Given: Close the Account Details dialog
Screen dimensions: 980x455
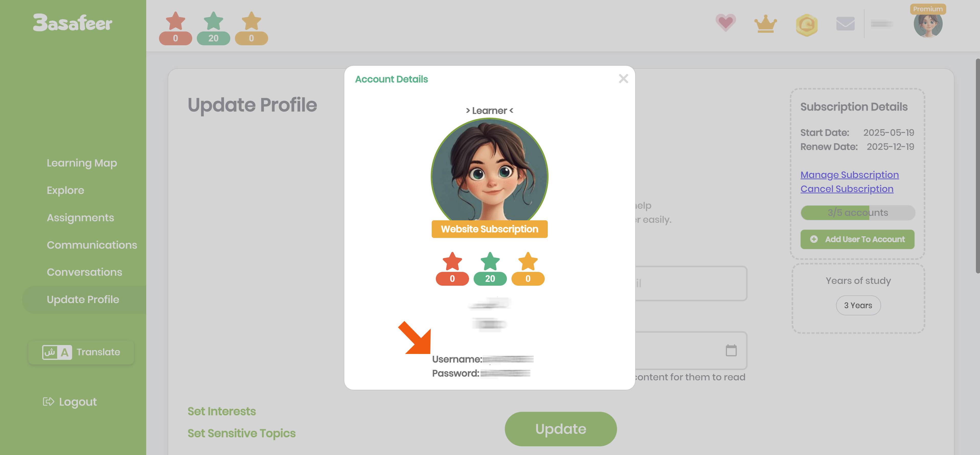Looking at the screenshot, I should [623, 79].
